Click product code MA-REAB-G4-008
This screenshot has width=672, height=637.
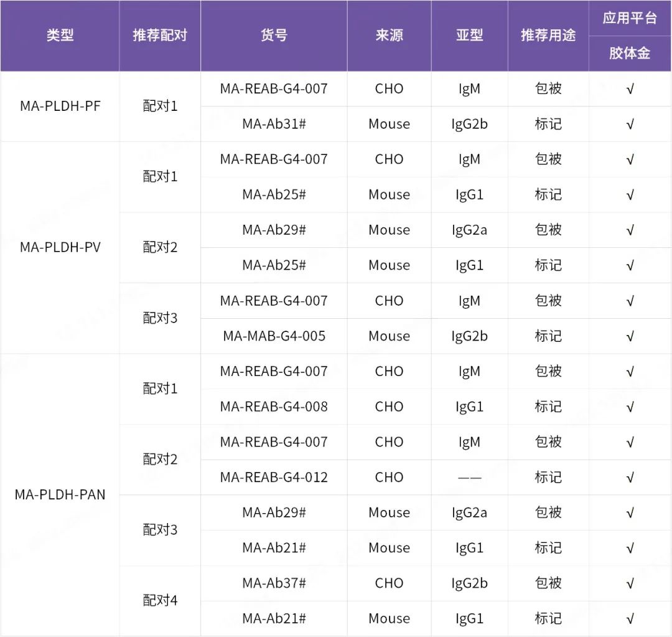(x=274, y=407)
